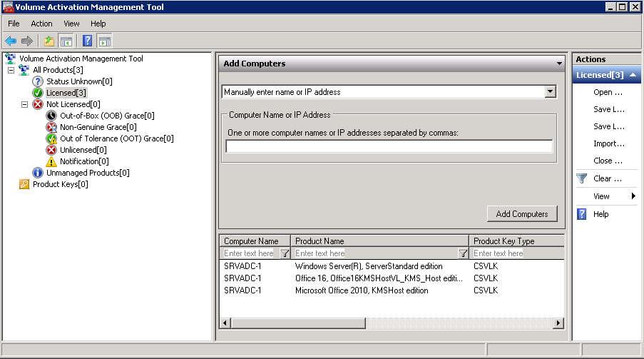This screenshot has height=359, width=644.
Task: Click the Computer Name filter funnel icon
Action: (x=285, y=253)
